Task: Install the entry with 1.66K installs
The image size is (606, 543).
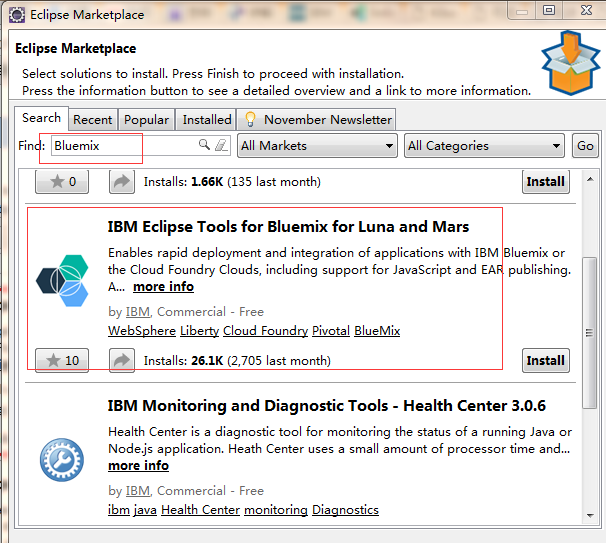Action: 546,181
